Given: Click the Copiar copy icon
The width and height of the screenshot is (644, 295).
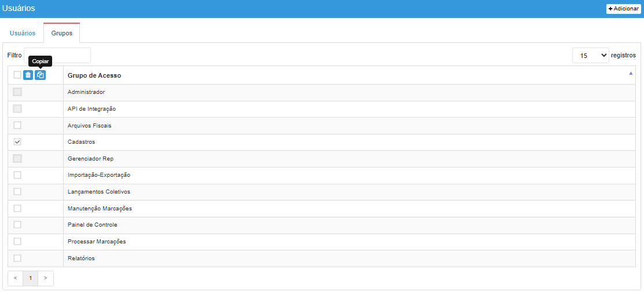Looking at the screenshot, I should tap(40, 75).
